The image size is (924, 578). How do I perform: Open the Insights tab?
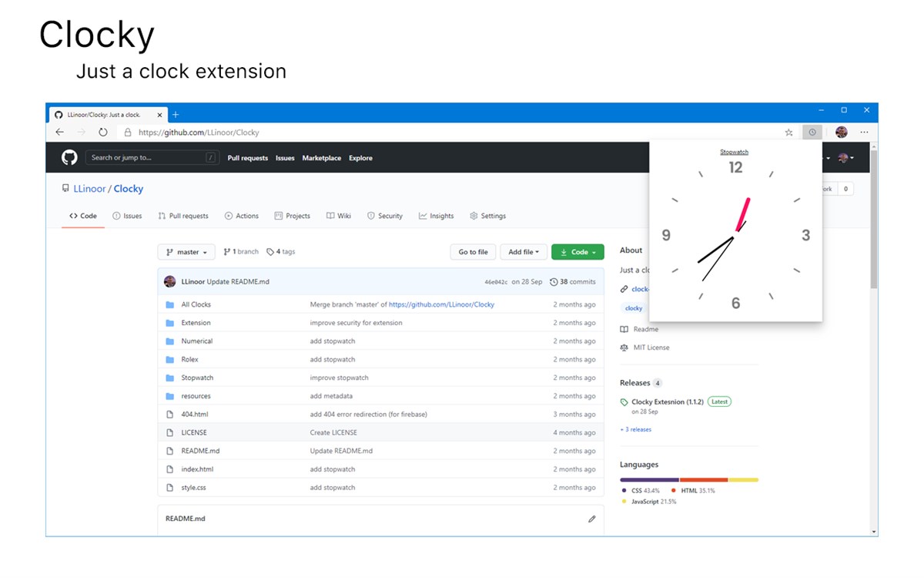pos(437,216)
